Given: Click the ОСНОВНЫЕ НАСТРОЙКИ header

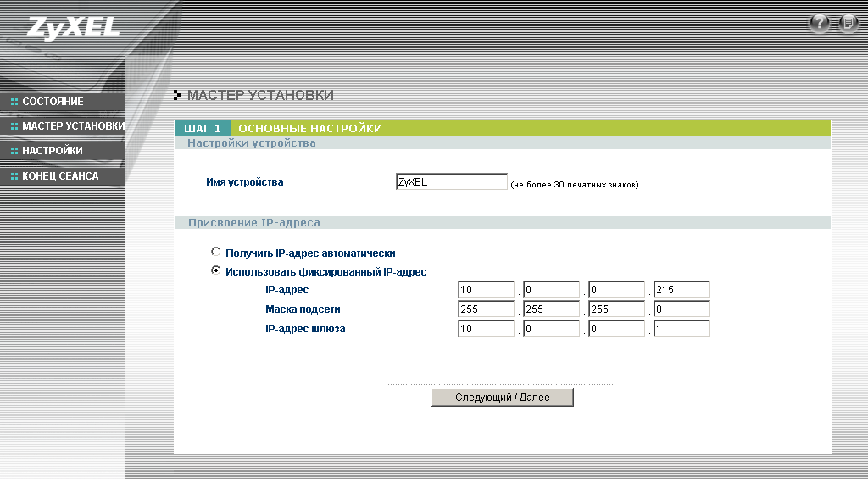Looking at the screenshot, I should (310, 129).
